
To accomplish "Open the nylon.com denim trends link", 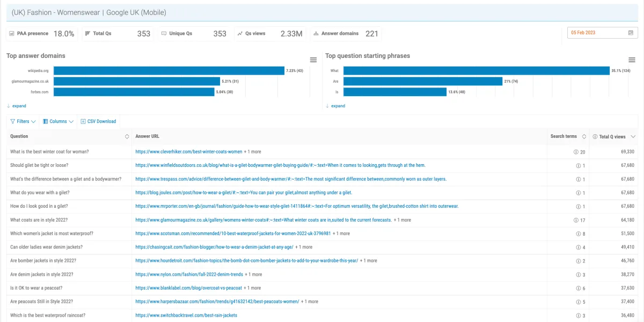I will pos(189,274).
